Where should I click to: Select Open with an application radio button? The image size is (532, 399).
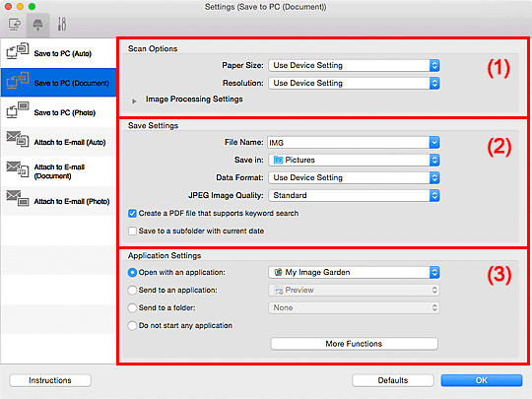(x=132, y=273)
